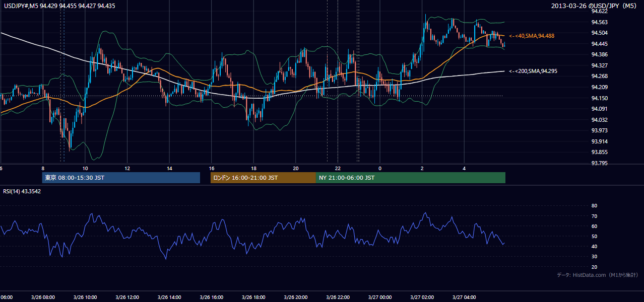Viewport: 644px width, 302px height.
Task: Open the HistData.com data source credit
Action: pyautogui.click(x=597, y=275)
